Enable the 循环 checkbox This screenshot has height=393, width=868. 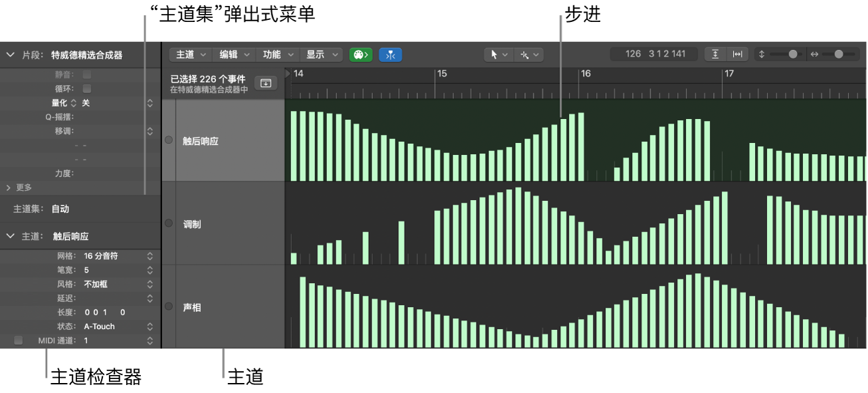point(86,88)
